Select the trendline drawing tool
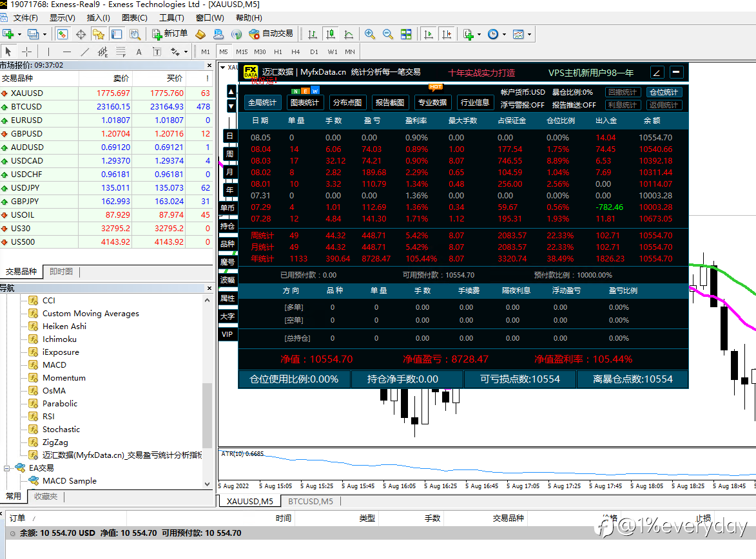Screen dimensions: 756x559 [x=85, y=52]
